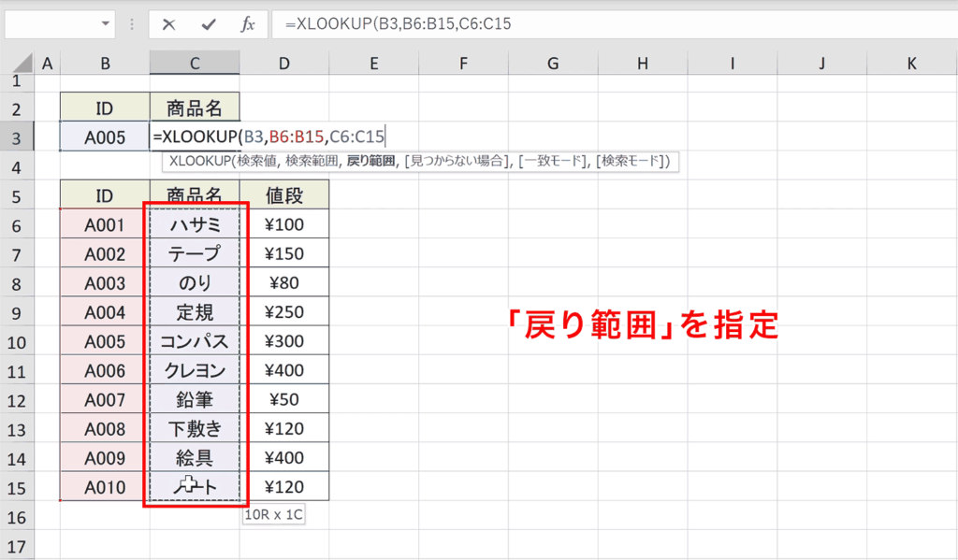The width and height of the screenshot is (958, 560).
Task: Click the Select All corner triangle
Action: [x=17, y=64]
